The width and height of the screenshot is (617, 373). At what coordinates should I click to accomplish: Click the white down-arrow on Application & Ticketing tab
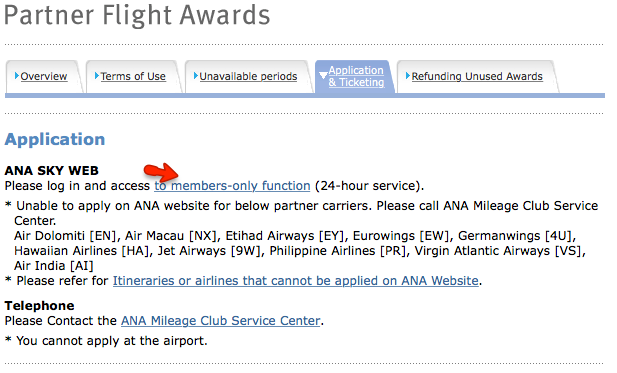(x=323, y=75)
